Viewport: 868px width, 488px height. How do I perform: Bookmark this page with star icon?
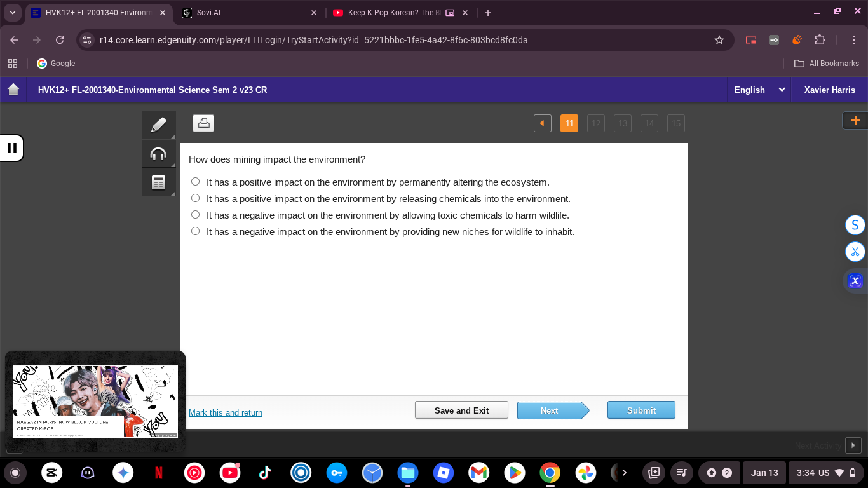coord(719,40)
